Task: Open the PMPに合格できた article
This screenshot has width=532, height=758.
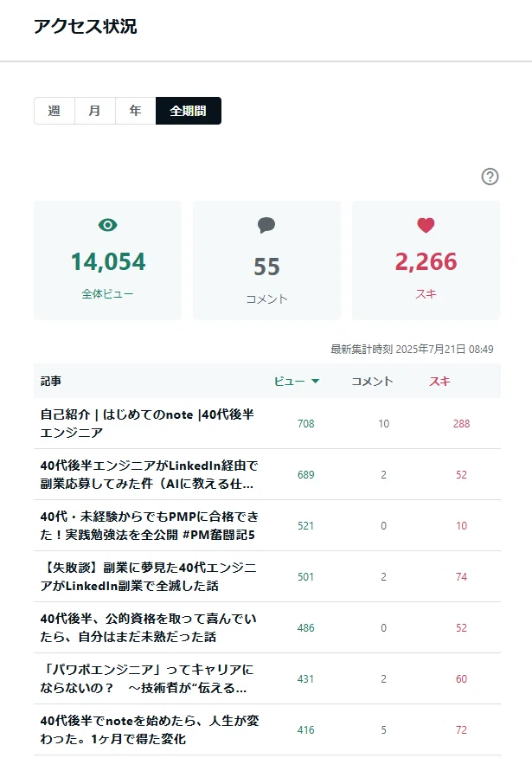Action: point(150,525)
